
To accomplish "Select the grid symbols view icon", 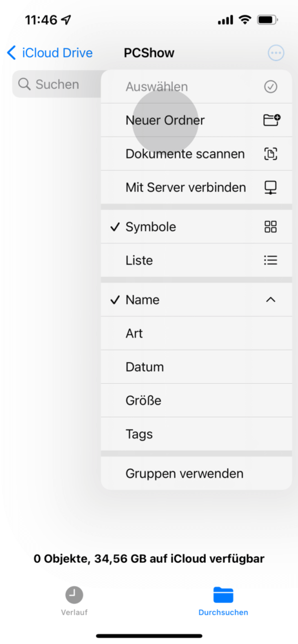I will [270, 227].
